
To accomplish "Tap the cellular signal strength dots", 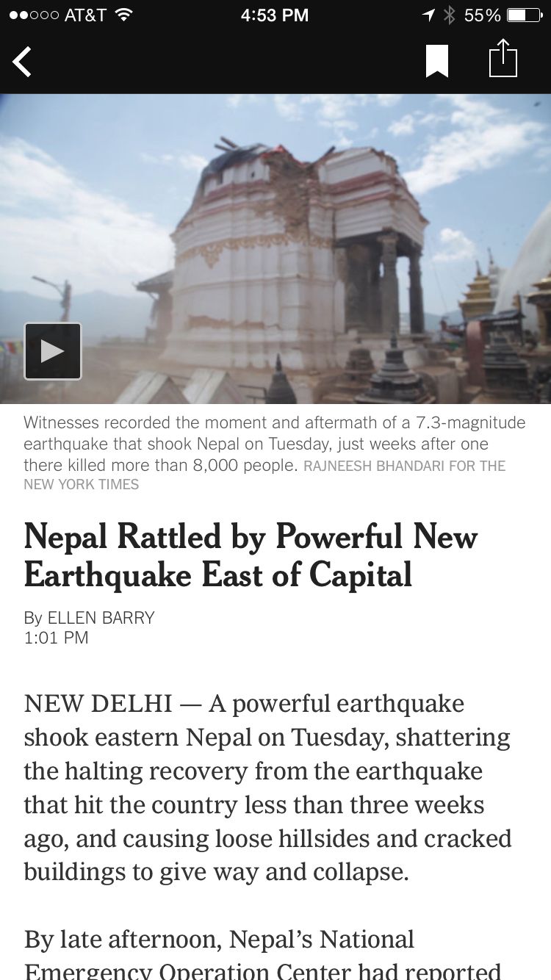I will (x=34, y=15).
